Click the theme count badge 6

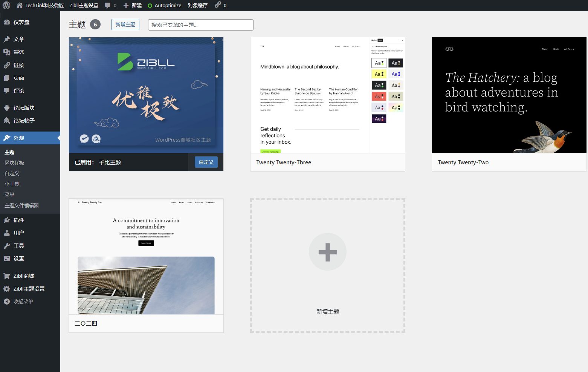[95, 24]
